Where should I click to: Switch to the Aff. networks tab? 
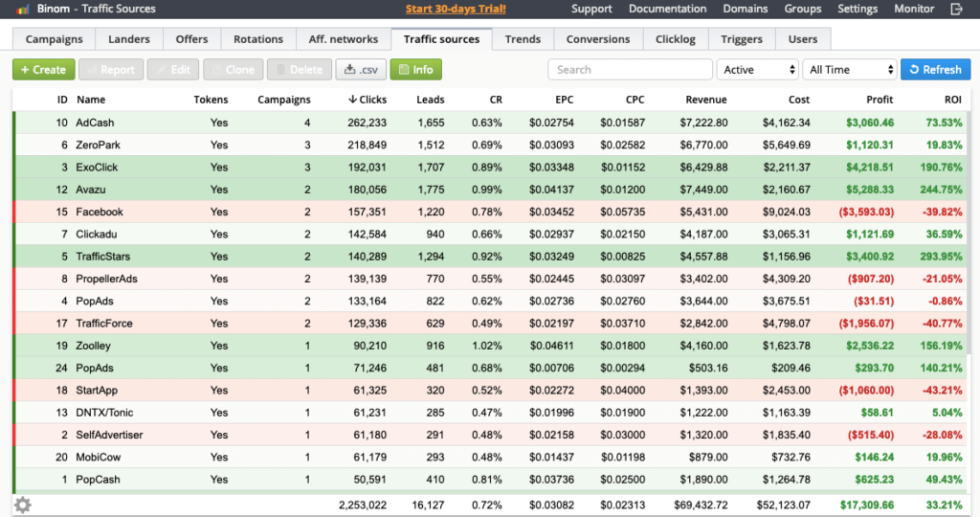tap(344, 38)
